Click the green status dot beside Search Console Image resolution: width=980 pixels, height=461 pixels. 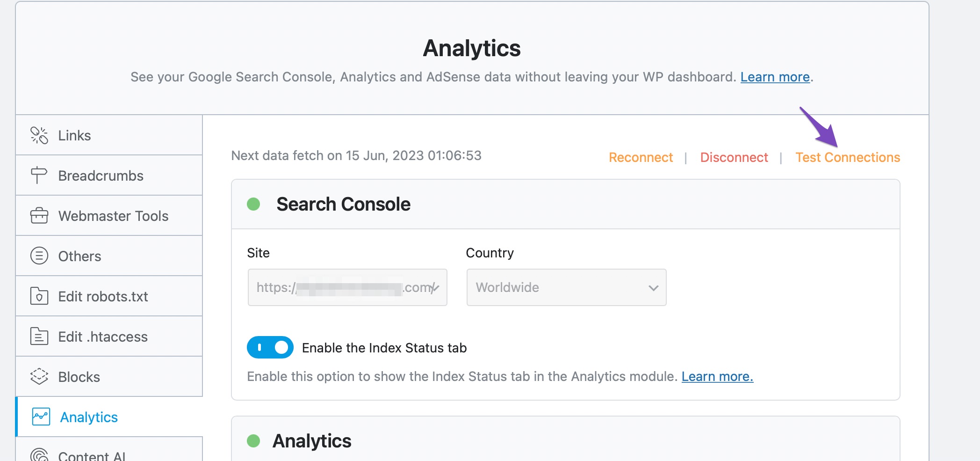253,204
